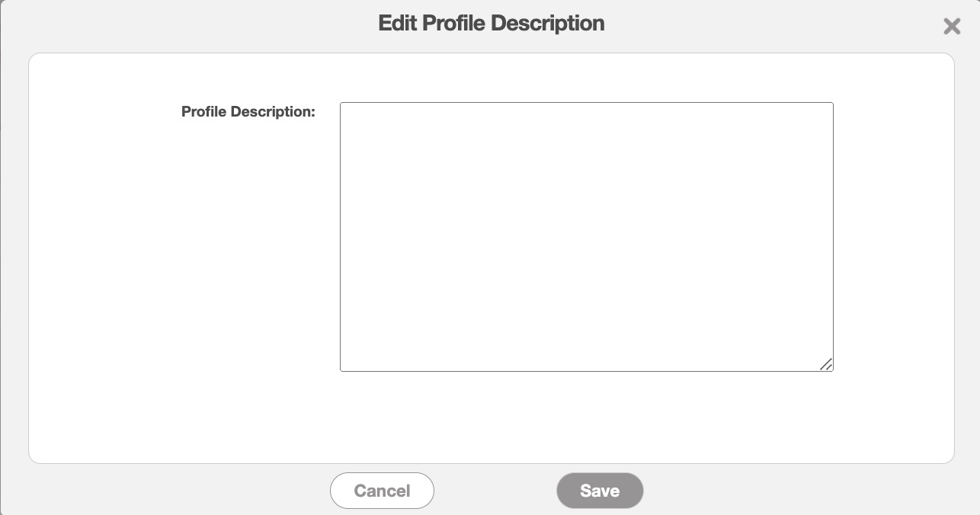
Task: Click the white outlined Cancel button
Action: tap(382, 491)
